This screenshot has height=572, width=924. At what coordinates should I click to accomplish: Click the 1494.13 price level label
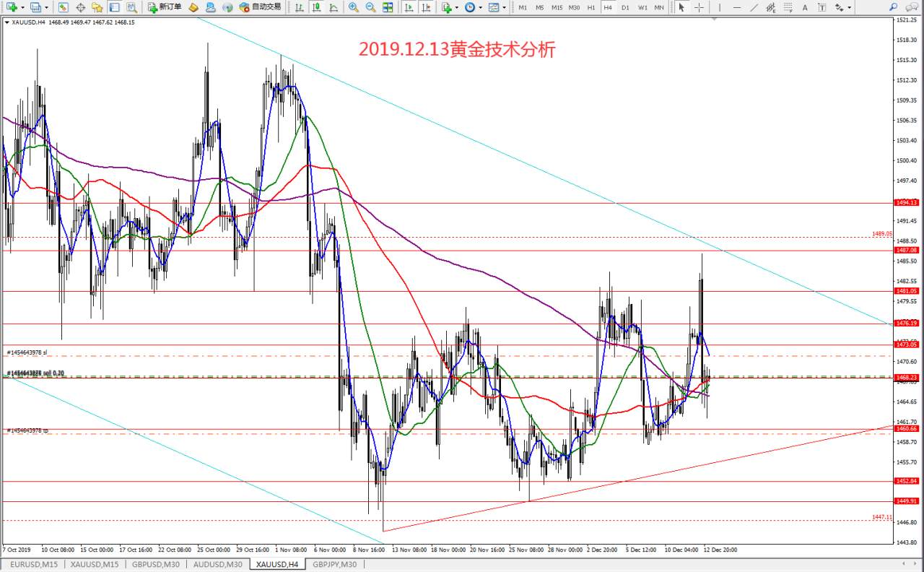906,203
